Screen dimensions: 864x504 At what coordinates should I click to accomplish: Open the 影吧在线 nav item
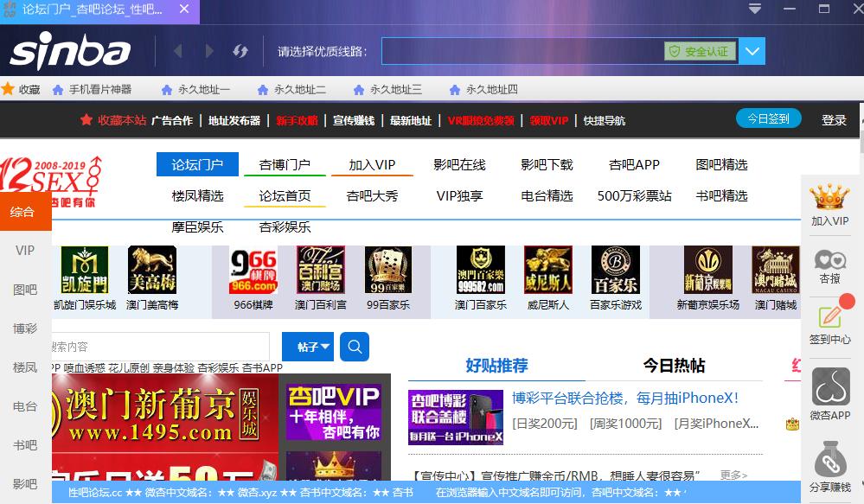(459, 164)
